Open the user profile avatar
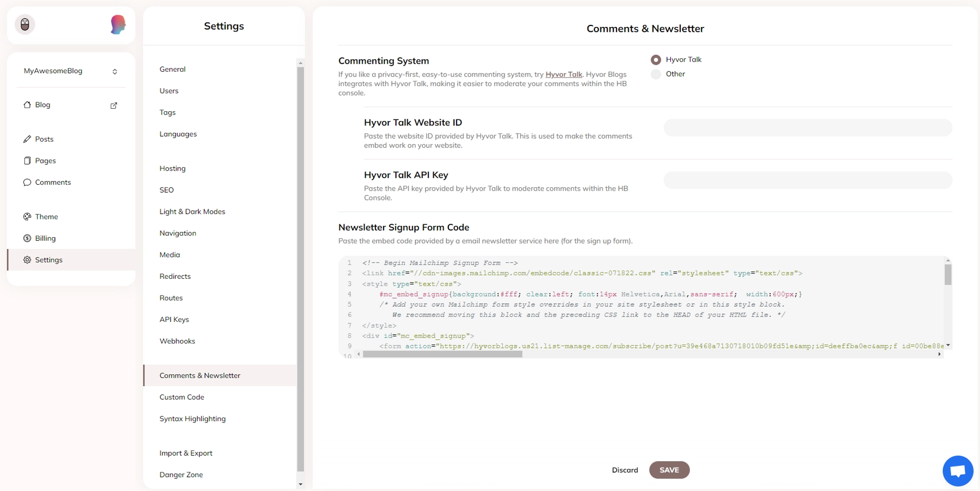Screen dimensions: 980x491 click(x=118, y=25)
